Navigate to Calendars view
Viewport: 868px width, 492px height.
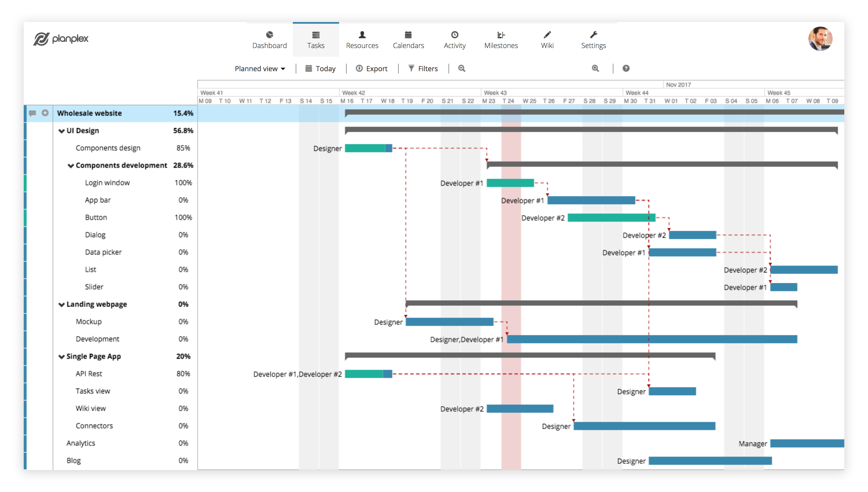coord(408,39)
